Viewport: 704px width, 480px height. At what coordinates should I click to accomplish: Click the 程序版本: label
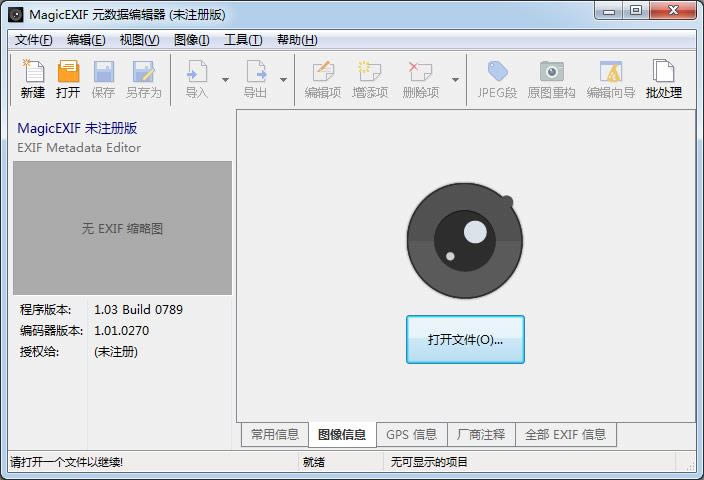[x=45, y=309]
